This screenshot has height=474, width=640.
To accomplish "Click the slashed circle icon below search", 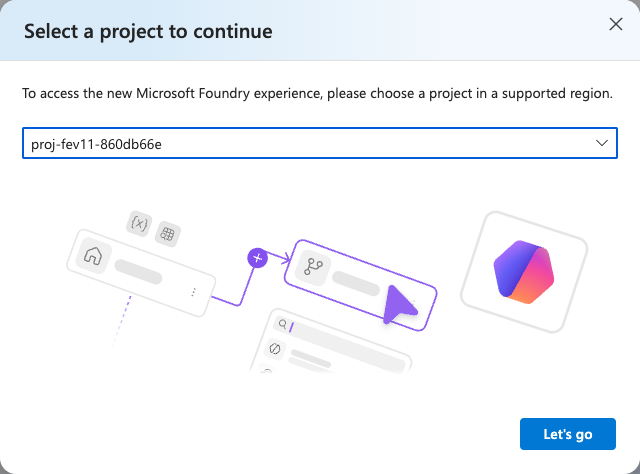I will 275,349.
